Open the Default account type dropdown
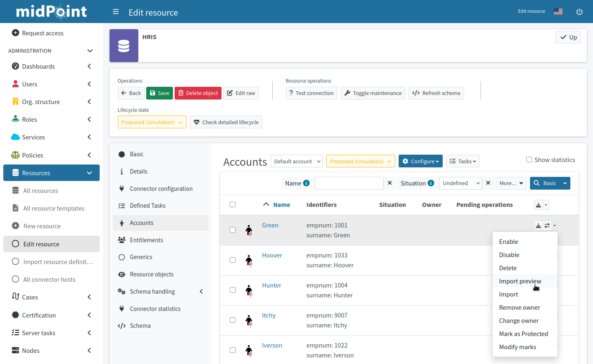 click(296, 161)
